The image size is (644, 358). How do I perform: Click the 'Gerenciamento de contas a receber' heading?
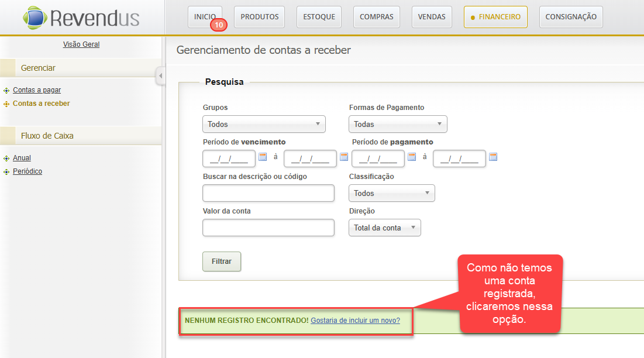click(x=264, y=50)
